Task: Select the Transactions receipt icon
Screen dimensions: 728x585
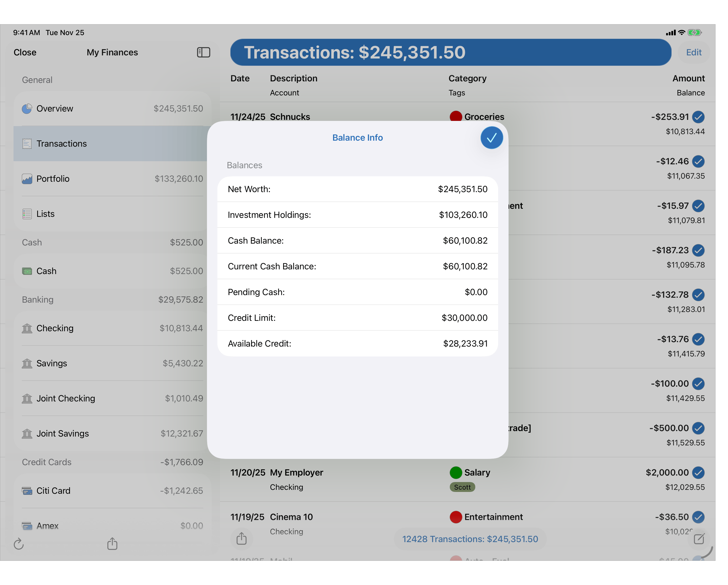Action: (27, 144)
